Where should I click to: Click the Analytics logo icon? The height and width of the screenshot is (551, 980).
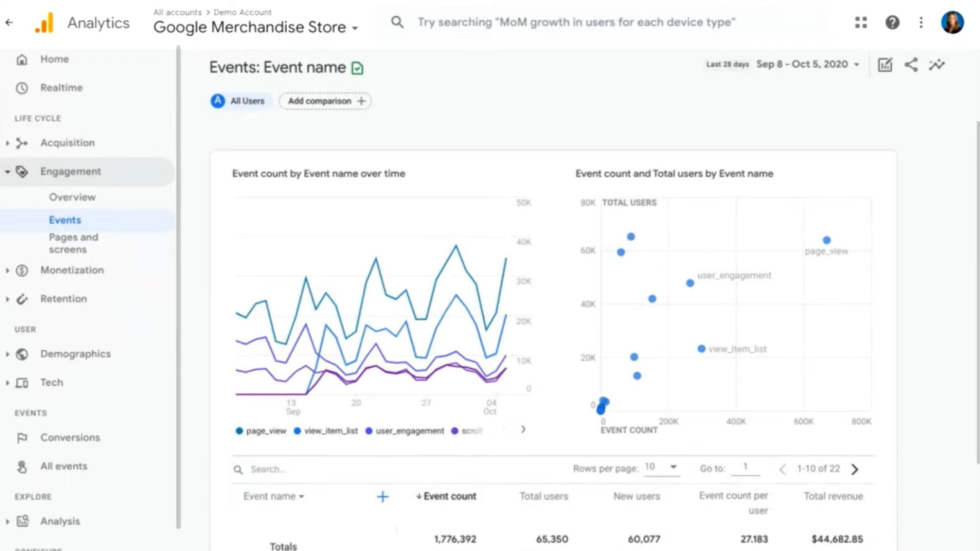44,23
